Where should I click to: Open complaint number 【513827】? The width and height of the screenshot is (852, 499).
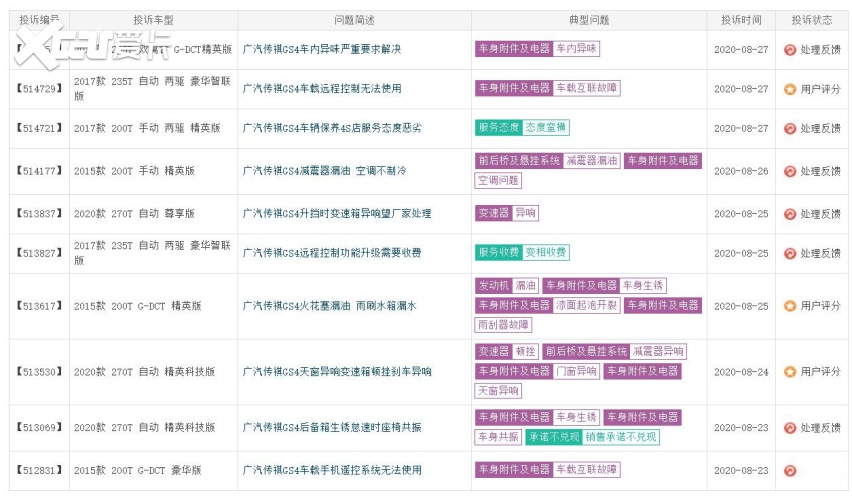39,254
